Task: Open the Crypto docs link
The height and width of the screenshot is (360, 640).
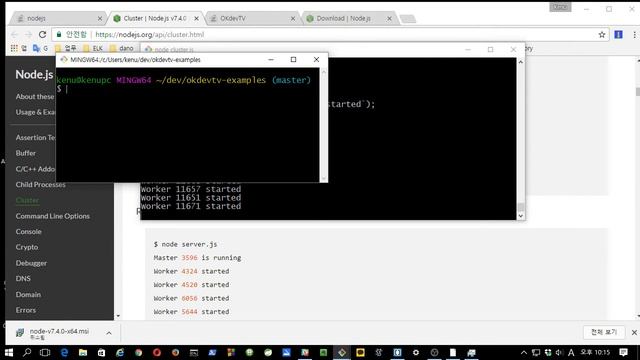Action: click(27, 247)
